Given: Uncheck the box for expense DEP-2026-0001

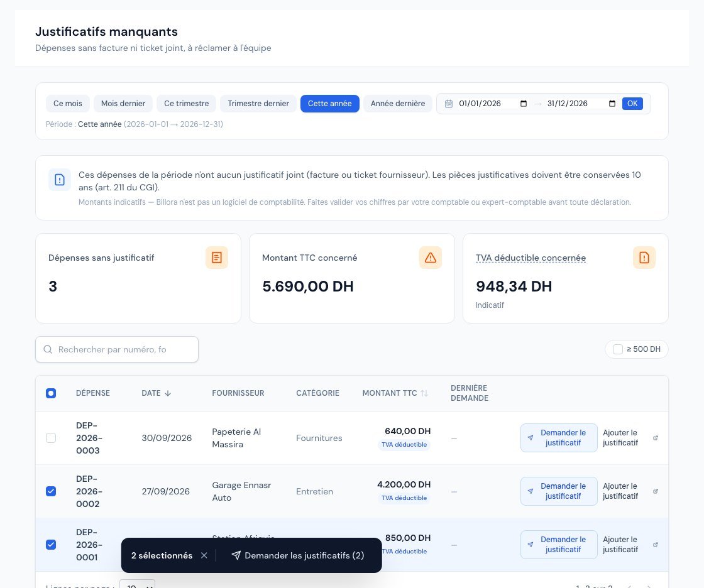Looking at the screenshot, I should coord(51,545).
